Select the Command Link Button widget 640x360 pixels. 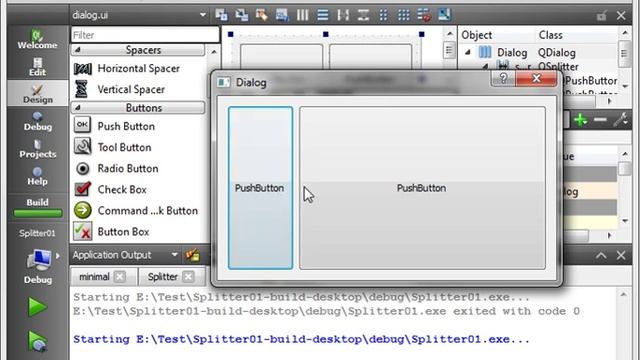136,211
